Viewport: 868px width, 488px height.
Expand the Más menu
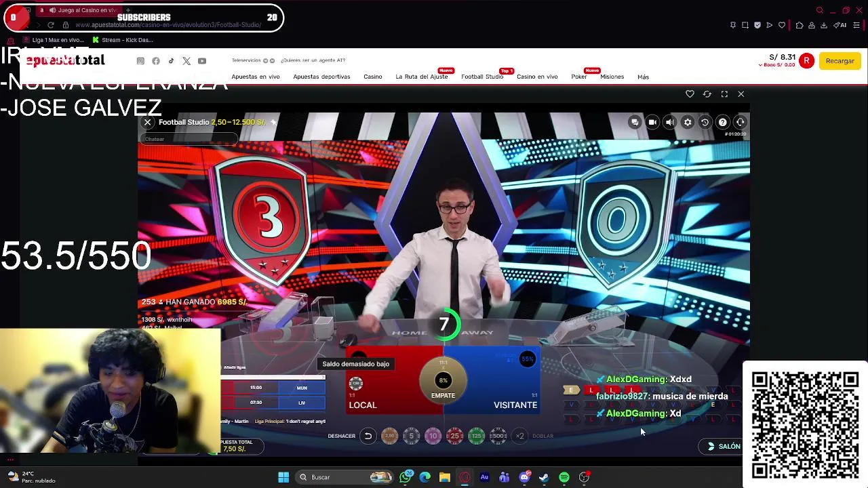(x=643, y=77)
